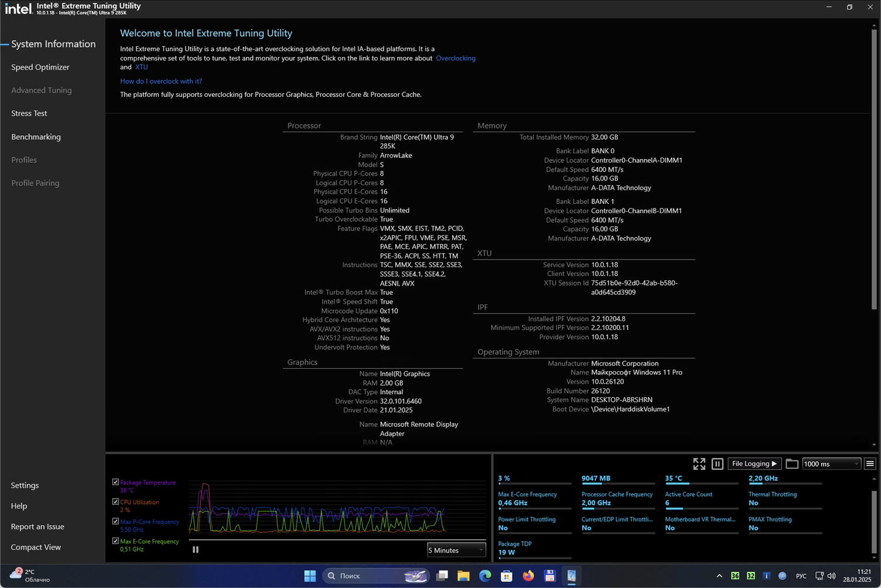Go to Advanced Tuning
The image size is (881, 588).
[x=41, y=90]
